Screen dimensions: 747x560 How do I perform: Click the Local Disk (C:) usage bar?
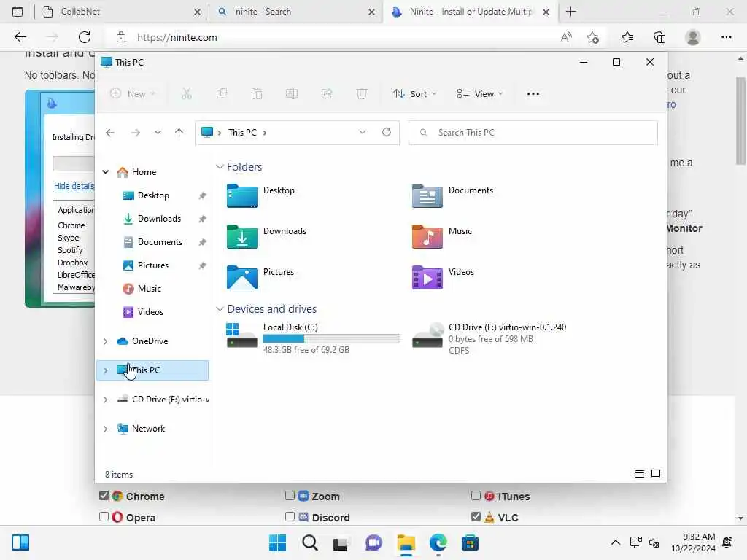pyautogui.click(x=332, y=338)
